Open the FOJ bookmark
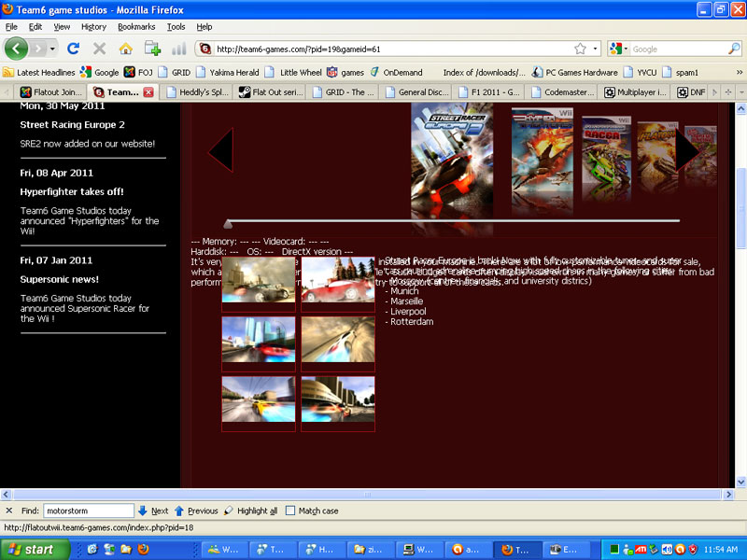The height and width of the screenshot is (560, 747). [138, 73]
